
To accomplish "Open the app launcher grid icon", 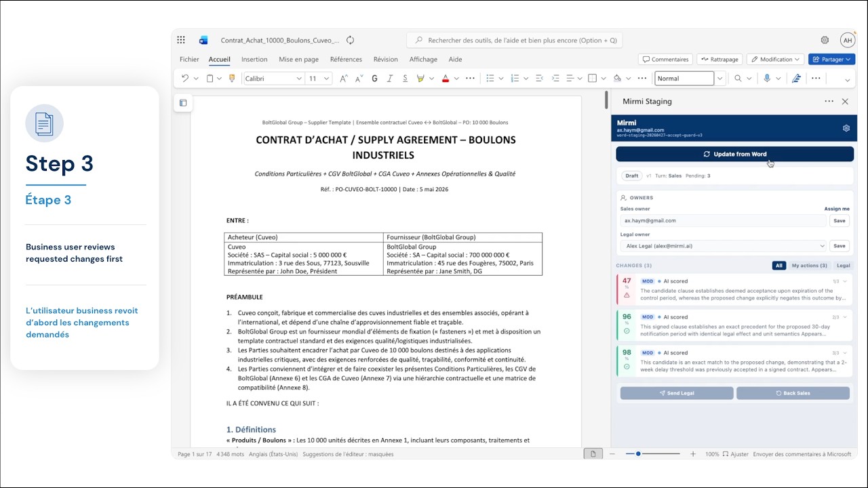I will tap(181, 40).
